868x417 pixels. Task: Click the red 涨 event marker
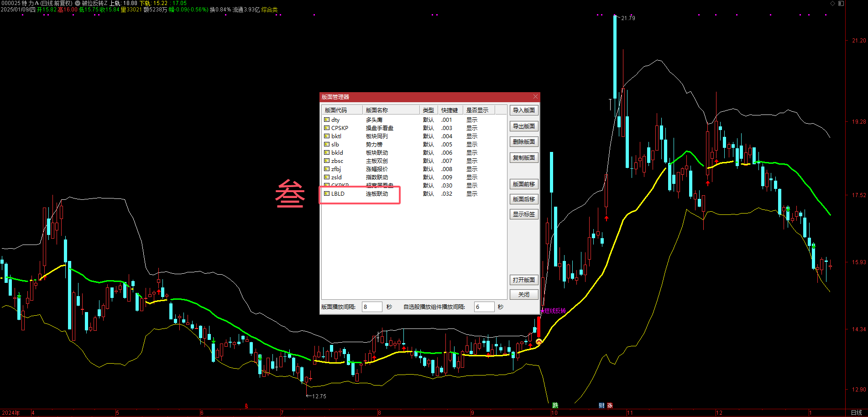[610, 405]
